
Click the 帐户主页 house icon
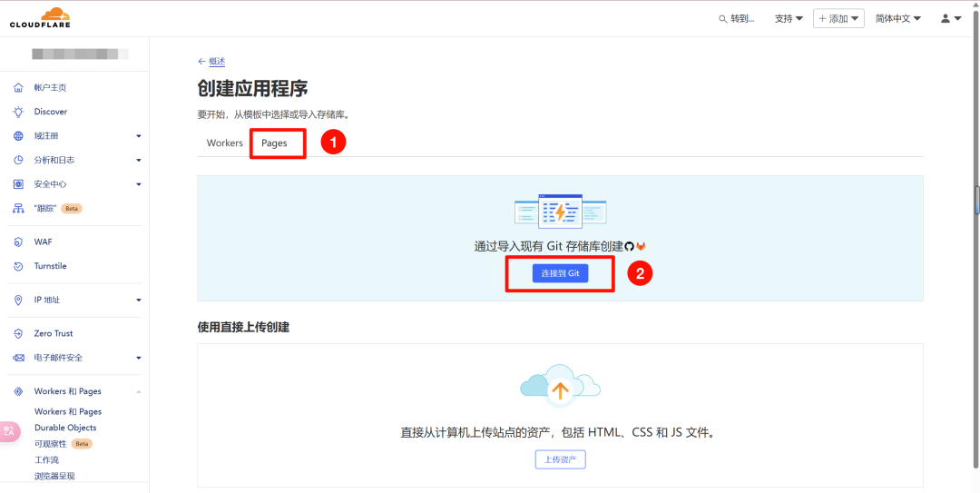(19, 87)
